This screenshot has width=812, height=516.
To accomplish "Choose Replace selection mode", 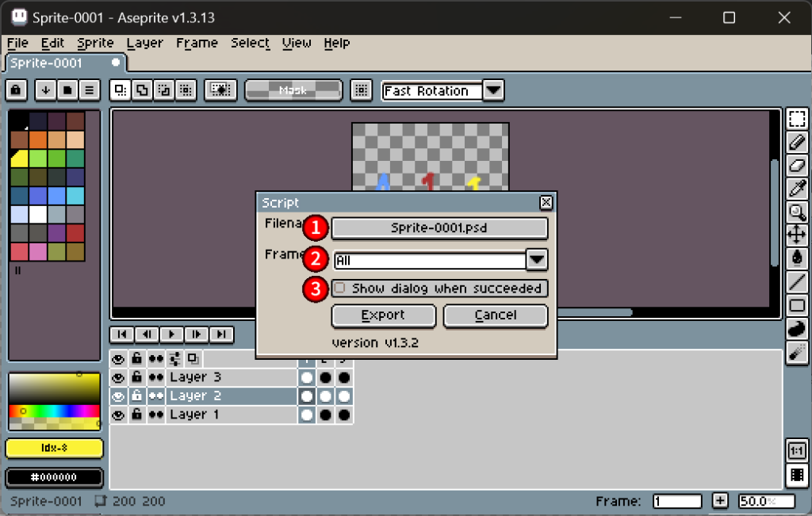I will [121, 90].
